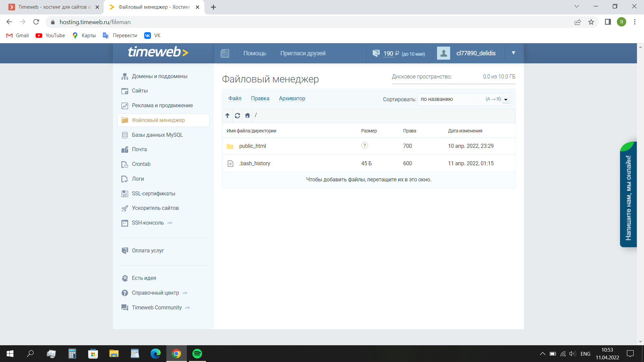The height and width of the screenshot is (362, 644).
Task: Open the Правка menu
Action: [260, 99]
